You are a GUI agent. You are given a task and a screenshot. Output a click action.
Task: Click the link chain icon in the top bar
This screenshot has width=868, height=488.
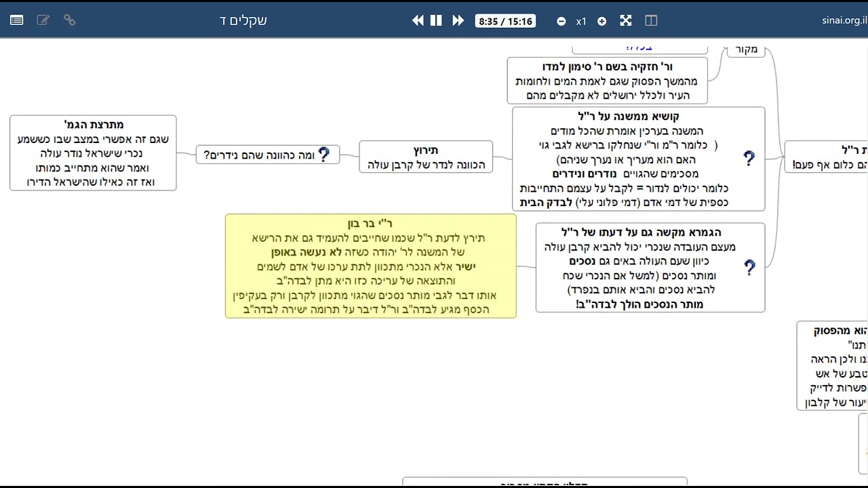[x=69, y=20]
